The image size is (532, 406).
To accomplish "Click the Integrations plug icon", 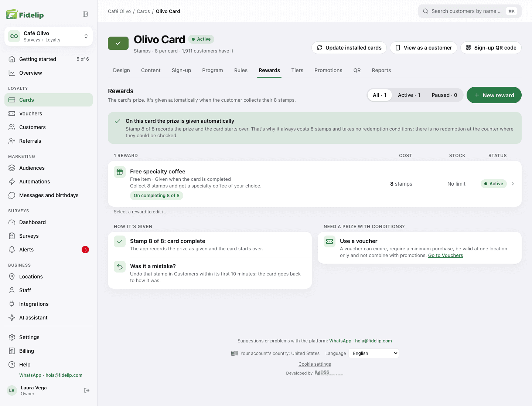I will [x=12, y=304].
